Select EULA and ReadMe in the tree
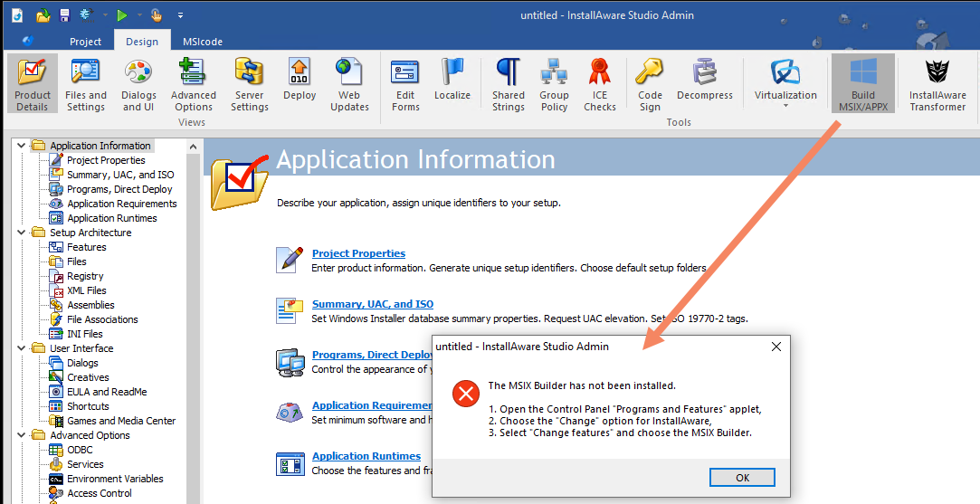980x504 pixels. tap(107, 392)
